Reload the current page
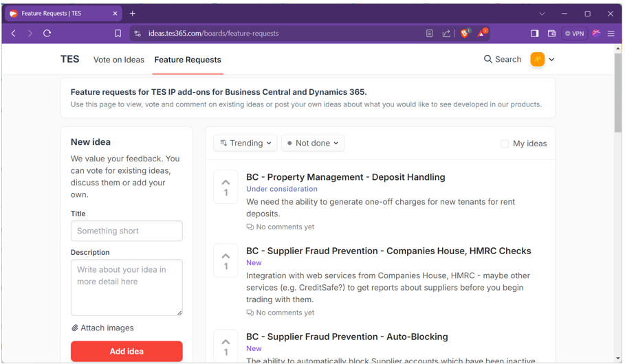Screen dimensions: 625x364 coord(47,33)
